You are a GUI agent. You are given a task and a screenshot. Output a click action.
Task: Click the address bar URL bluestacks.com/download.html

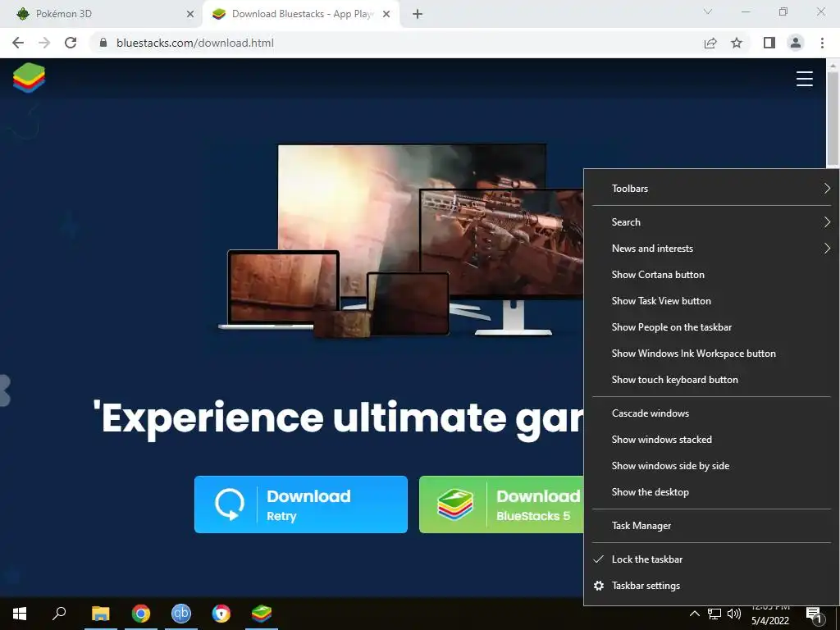[195, 43]
